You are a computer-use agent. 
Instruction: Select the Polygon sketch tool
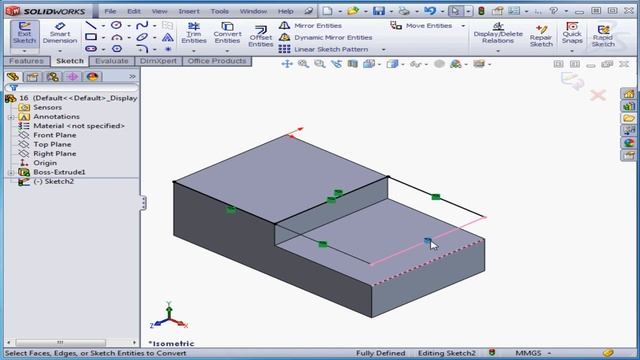(x=117, y=49)
